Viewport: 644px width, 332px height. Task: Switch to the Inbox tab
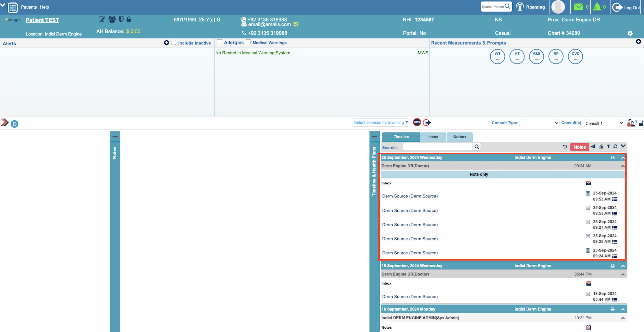click(433, 137)
